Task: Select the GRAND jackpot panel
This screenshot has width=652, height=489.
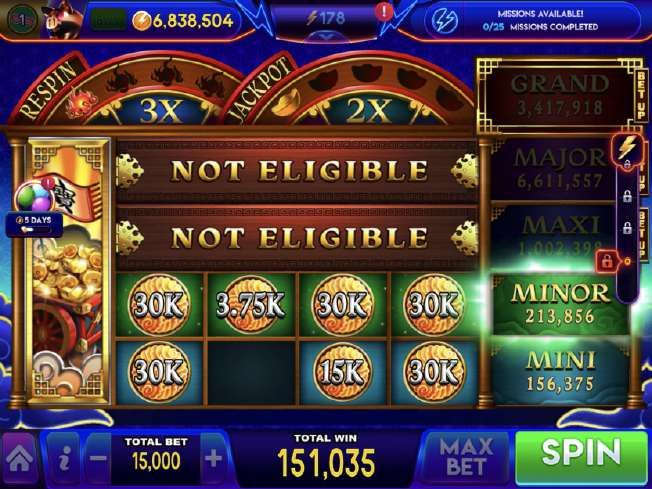Action: tap(558, 96)
